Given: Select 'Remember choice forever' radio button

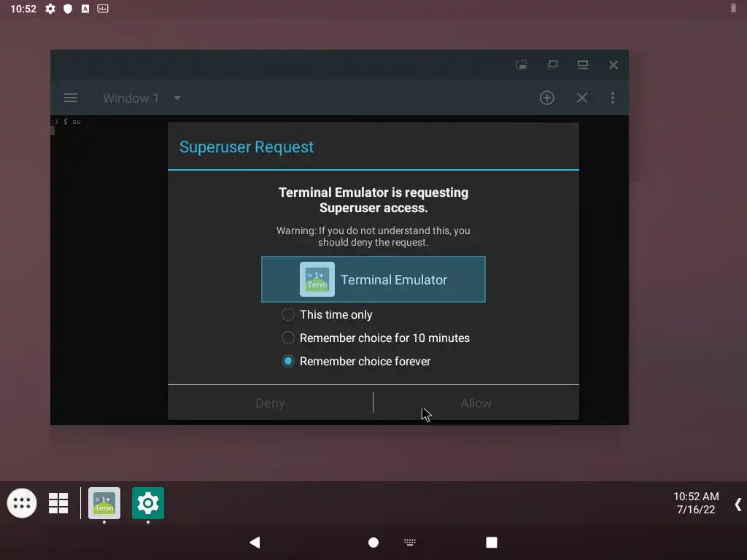Looking at the screenshot, I should 356,362.
